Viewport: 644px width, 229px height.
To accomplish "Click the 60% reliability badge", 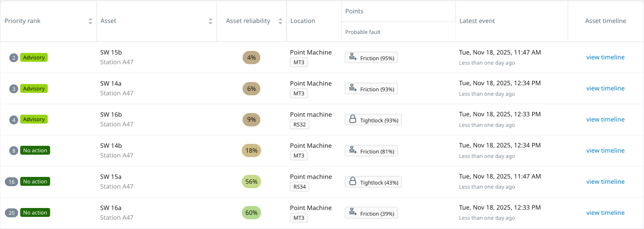I will 251,213.
